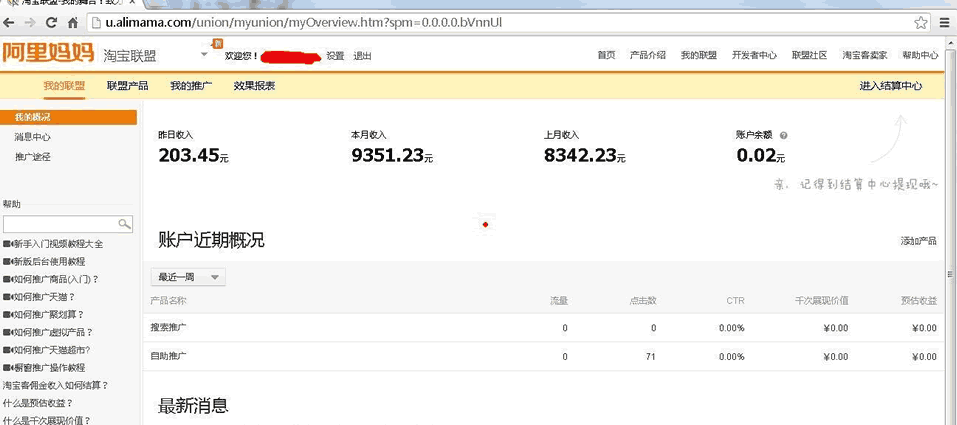Open 淘宝客卖家 link
The image size is (957, 425).
(x=865, y=55)
